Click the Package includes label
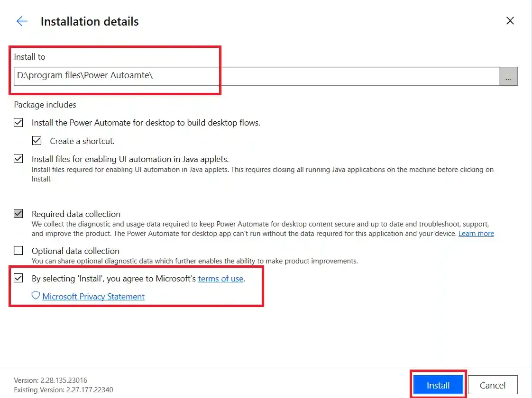Image resolution: width=532 pixels, height=398 pixels. pyautogui.click(x=45, y=105)
